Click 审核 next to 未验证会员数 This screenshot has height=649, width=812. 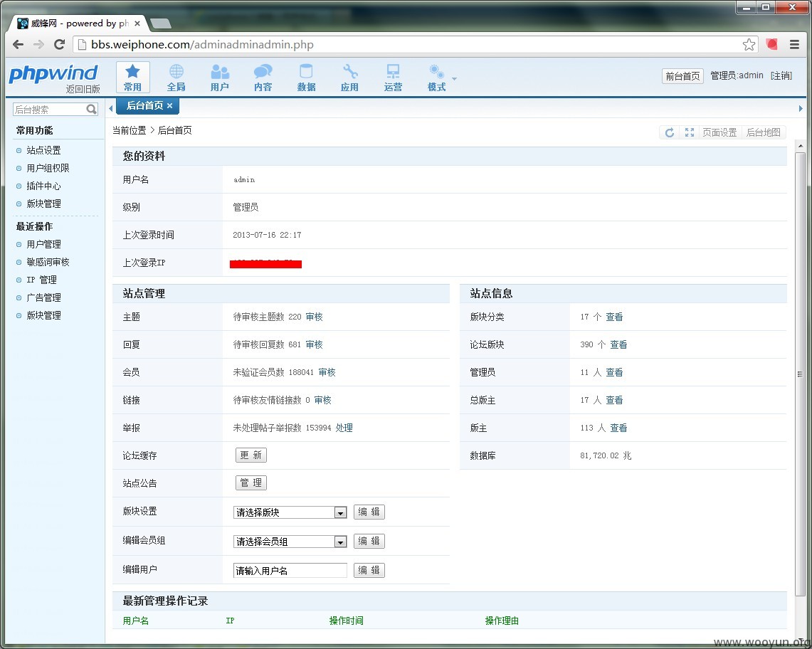click(x=327, y=372)
